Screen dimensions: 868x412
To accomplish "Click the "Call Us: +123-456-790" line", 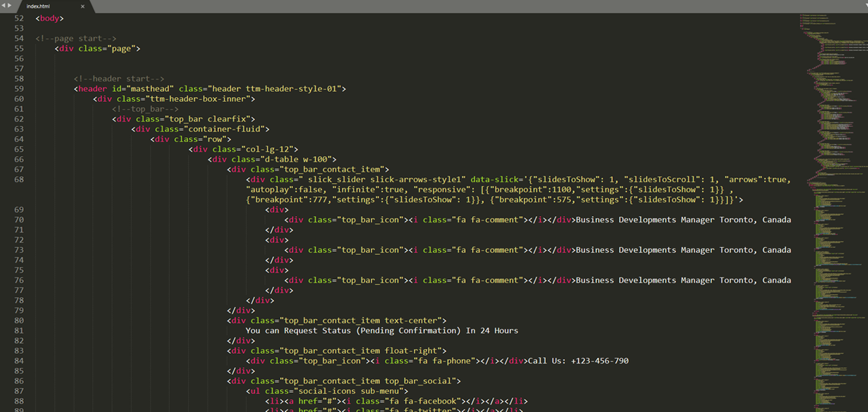I will (x=437, y=360).
